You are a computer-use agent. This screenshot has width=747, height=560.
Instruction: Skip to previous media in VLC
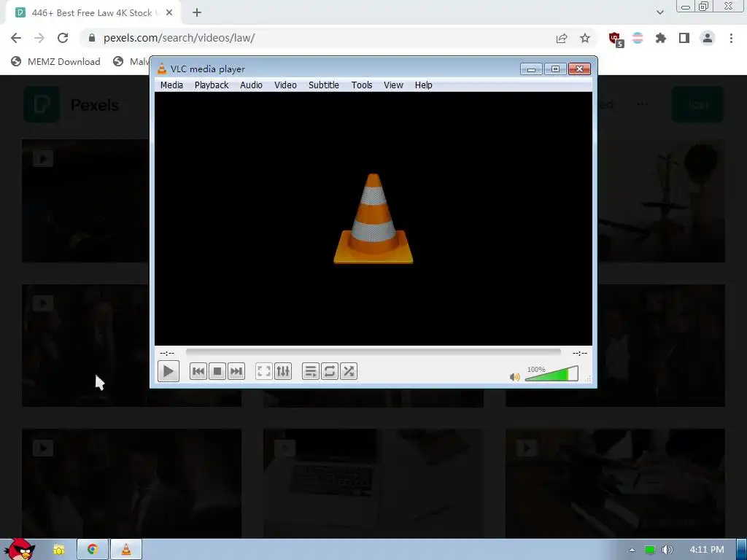click(198, 371)
